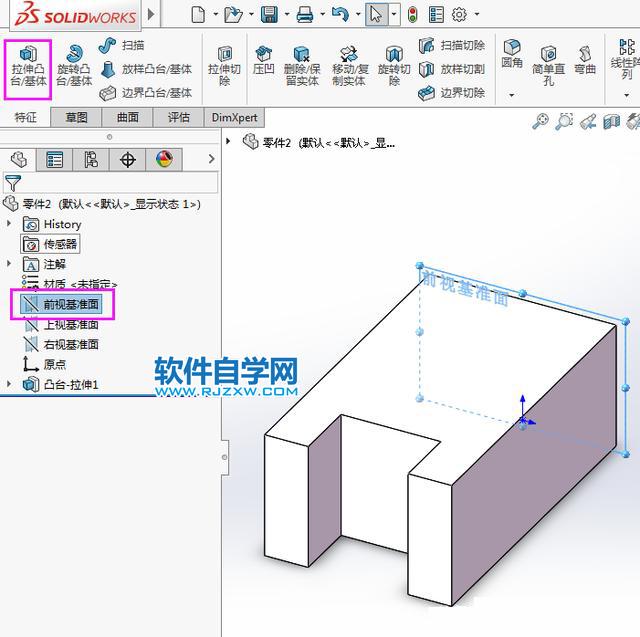Click Linear Pattern (线性阵列) tool
Viewport: 640px width, 637px height.
pyautogui.click(x=627, y=60)
